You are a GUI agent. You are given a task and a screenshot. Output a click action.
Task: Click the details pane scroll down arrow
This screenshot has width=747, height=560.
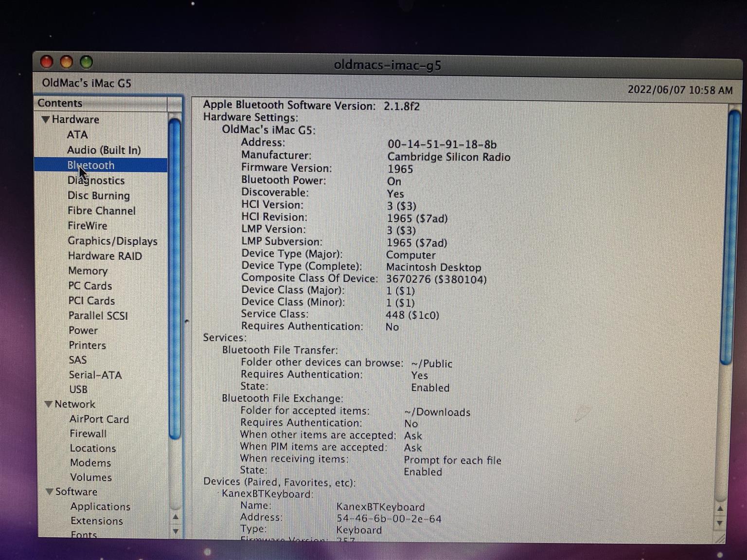pyautogui.click(x=720, y=523)
